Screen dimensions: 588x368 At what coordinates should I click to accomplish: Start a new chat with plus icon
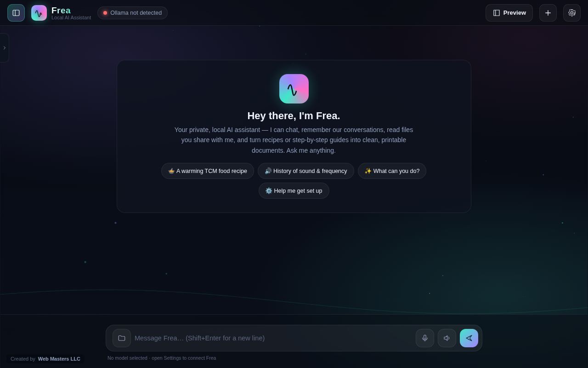coord(548,13)
